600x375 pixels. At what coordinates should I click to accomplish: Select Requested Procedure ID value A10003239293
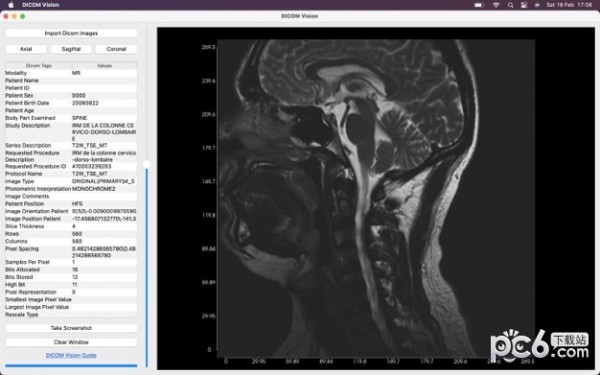point(91,166)
